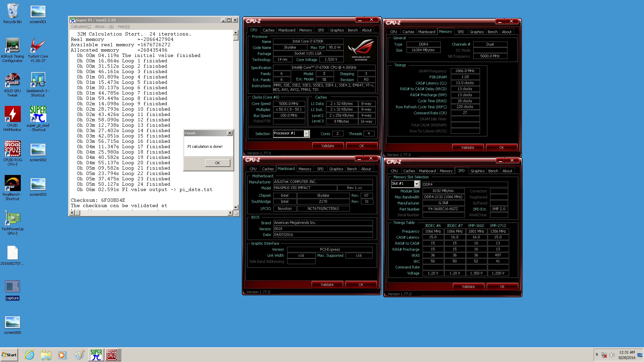Image resolution: width=644 pixels, height=362 pixels.
Task: Launch CPUID ROG CPU-Z desktop icon
Action: tap(12, 154)
